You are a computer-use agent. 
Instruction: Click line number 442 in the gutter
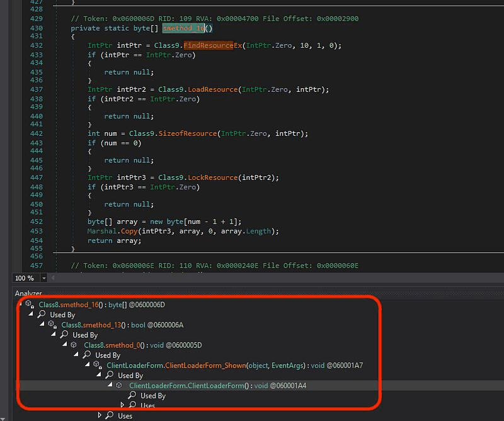point(37,133)
